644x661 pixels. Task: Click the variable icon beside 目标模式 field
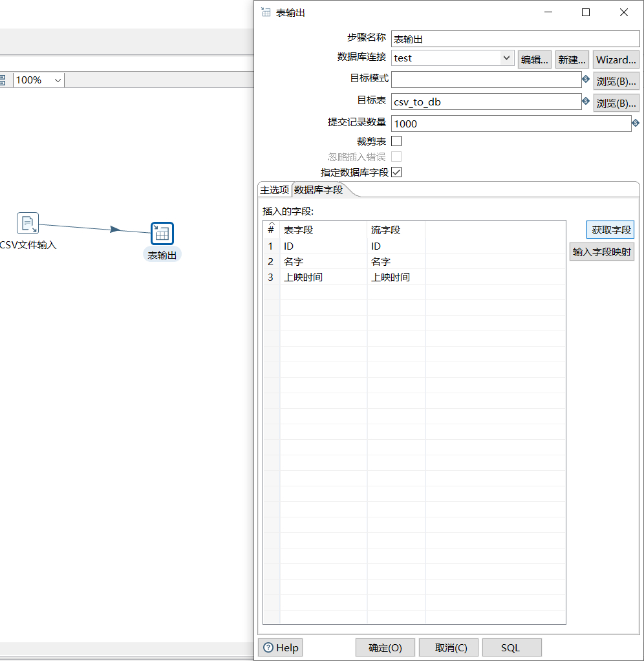(586, 80)
